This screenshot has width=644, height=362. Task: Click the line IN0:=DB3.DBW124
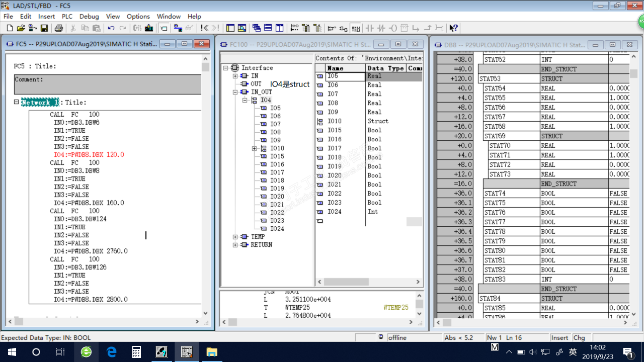click(x=80, y=219)
